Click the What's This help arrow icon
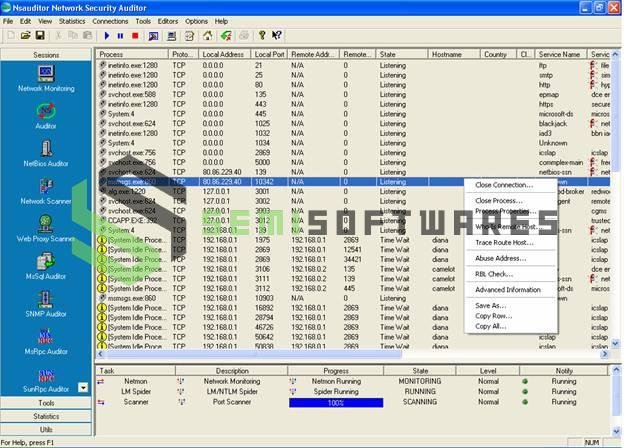This screenshot has width=624, height=448. point(277,35)
